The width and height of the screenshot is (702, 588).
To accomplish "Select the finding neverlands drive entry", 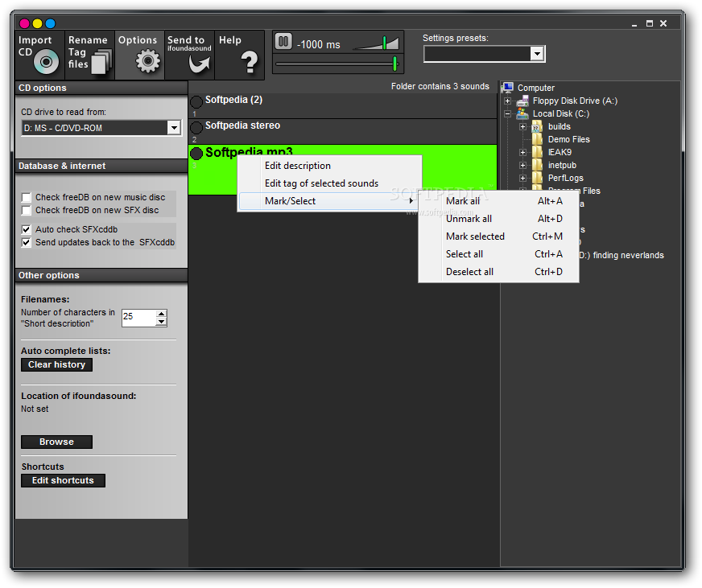I will [x=621, y=255].
